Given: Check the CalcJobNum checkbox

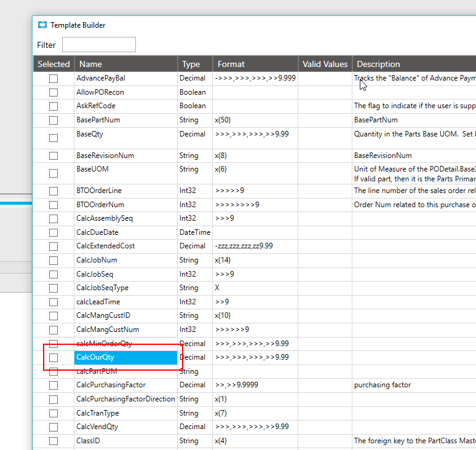Looking at the screenshot, I should pos(54,261).
